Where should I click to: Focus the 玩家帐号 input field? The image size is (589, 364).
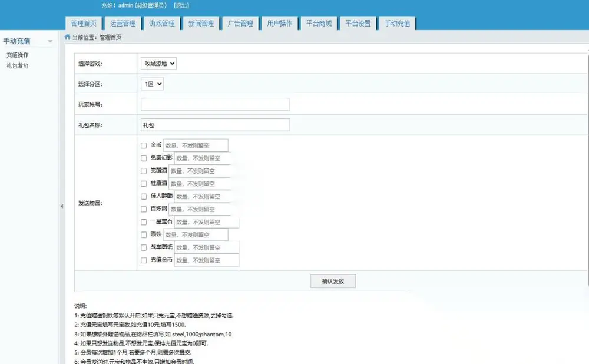(x=215, y=104)
